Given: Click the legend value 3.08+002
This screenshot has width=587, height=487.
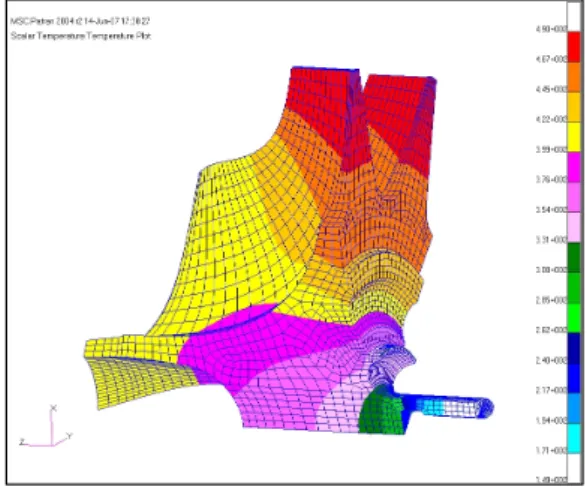Looking at the screenshot, I should tap(551, 270).
